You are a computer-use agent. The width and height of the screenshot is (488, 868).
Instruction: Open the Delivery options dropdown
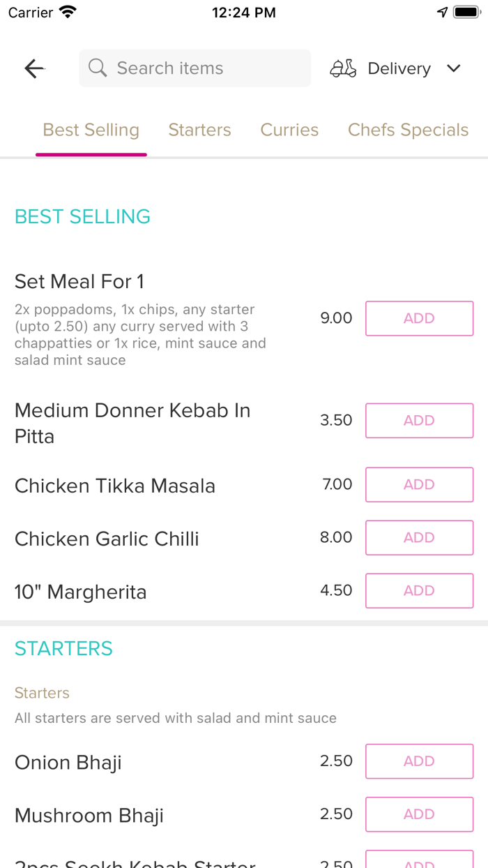pos(399,68)
